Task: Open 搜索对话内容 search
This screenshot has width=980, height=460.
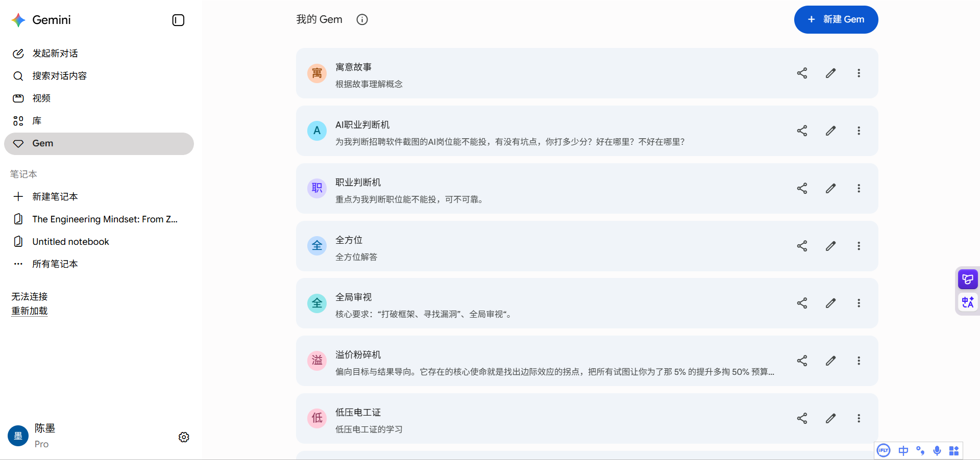Action: (x=99, y=76)
